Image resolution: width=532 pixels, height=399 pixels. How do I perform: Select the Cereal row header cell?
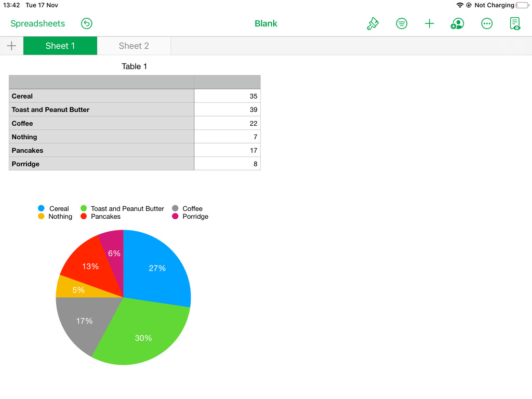pos(101,96)
